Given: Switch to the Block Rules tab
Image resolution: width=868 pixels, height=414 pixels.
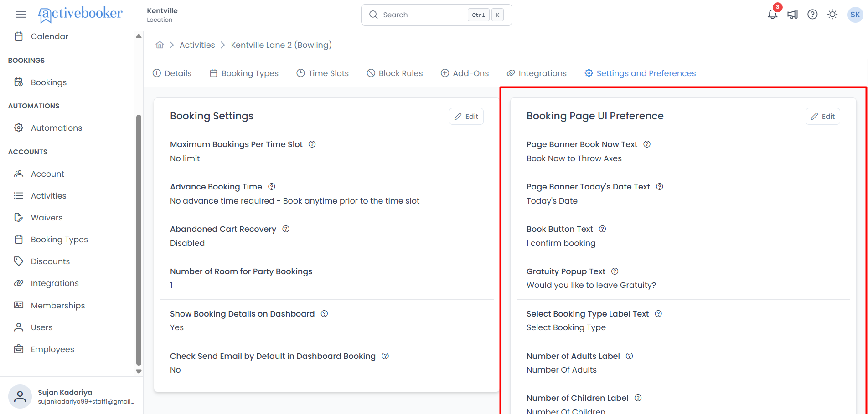Looking at the screenshot, I should 395,73.
